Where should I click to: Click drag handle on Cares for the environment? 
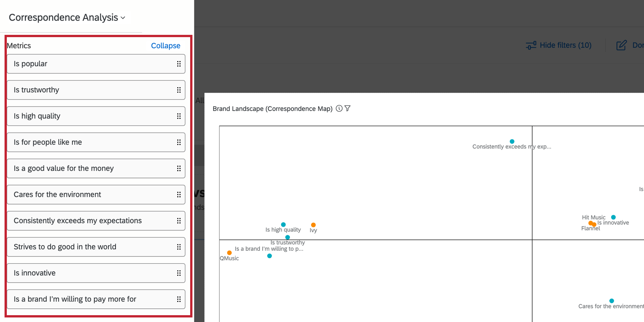(x=179, y=195)
